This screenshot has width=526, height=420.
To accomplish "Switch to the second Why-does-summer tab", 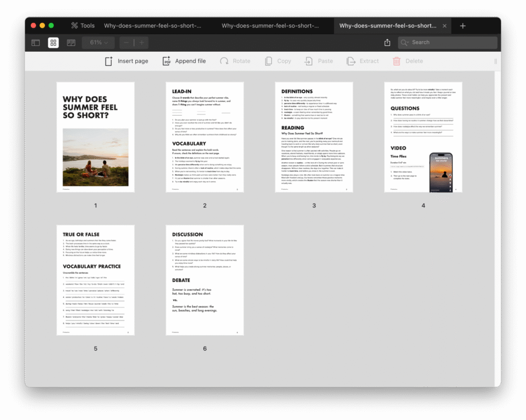I will (270, 26).
